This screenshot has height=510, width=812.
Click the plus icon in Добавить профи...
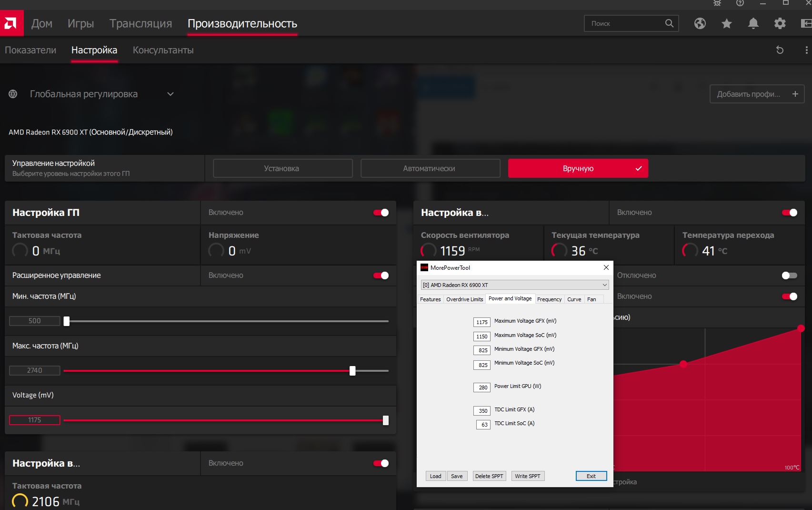795,94
